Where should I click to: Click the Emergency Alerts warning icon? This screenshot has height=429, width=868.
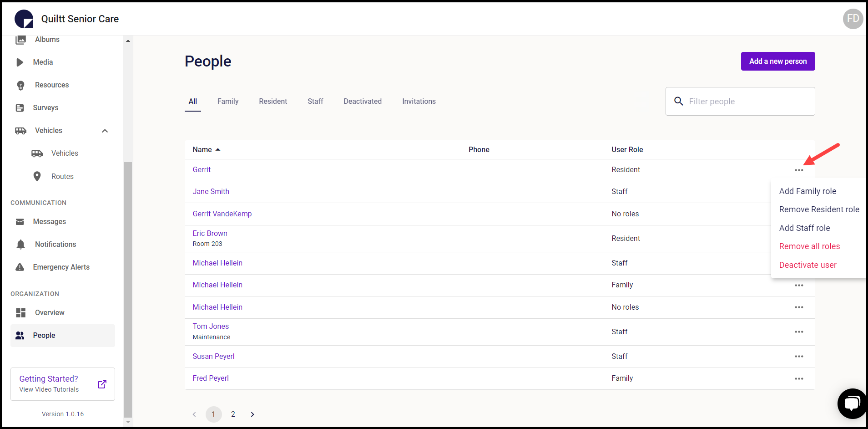click(x=20, y=267)
